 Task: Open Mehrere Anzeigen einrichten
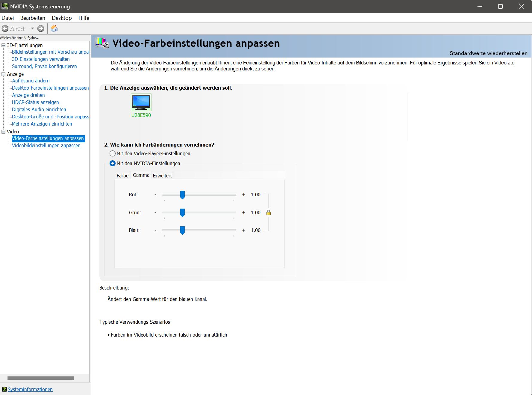click(42, 124)
